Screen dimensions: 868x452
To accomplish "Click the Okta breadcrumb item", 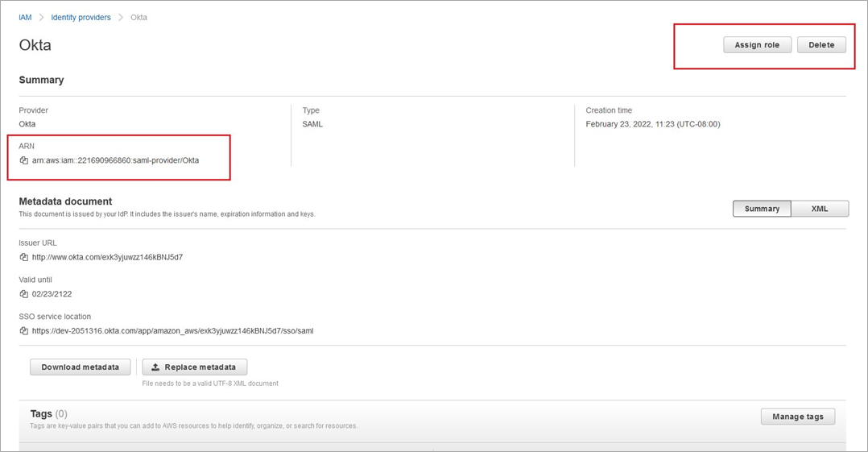I will pyautogui.click(x=139, y=17).
